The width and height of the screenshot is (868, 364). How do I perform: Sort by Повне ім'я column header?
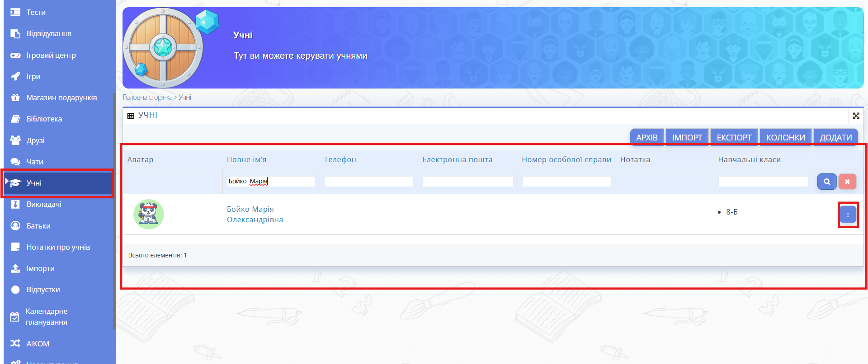246,159
